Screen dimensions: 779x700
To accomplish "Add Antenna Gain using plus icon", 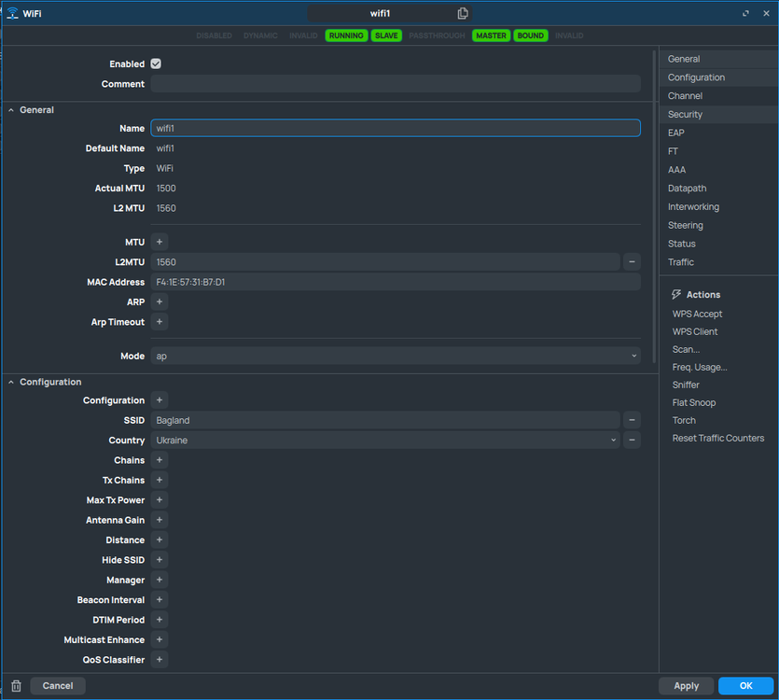I will coord(160,520).
